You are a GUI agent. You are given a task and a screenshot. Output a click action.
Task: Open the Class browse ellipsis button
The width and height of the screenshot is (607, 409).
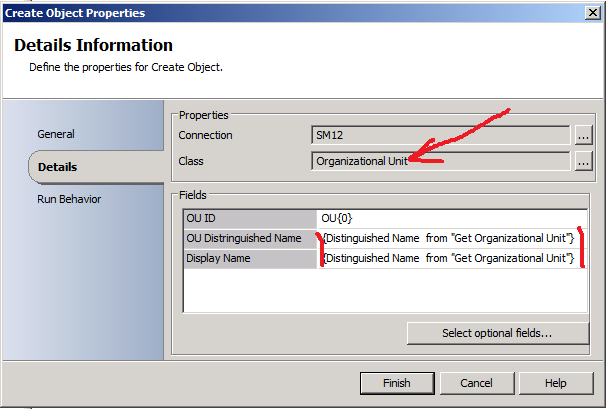tap(584, 160)
